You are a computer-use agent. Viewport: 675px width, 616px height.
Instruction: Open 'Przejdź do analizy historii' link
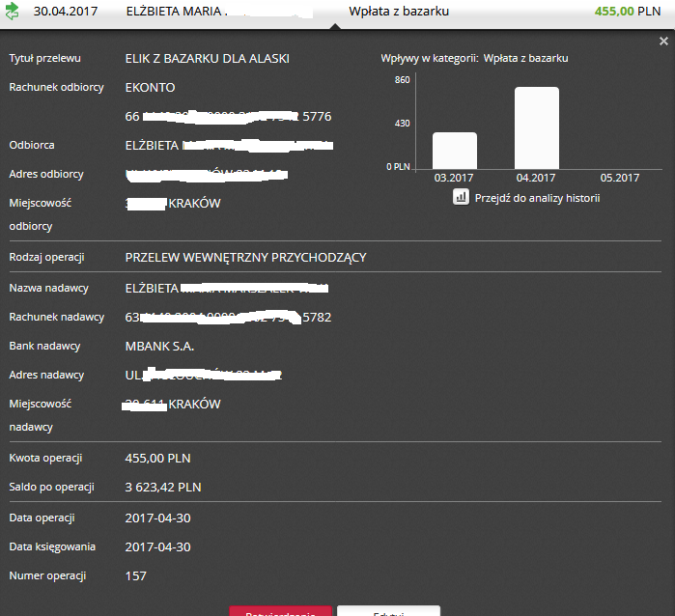[x=537, y=198]
